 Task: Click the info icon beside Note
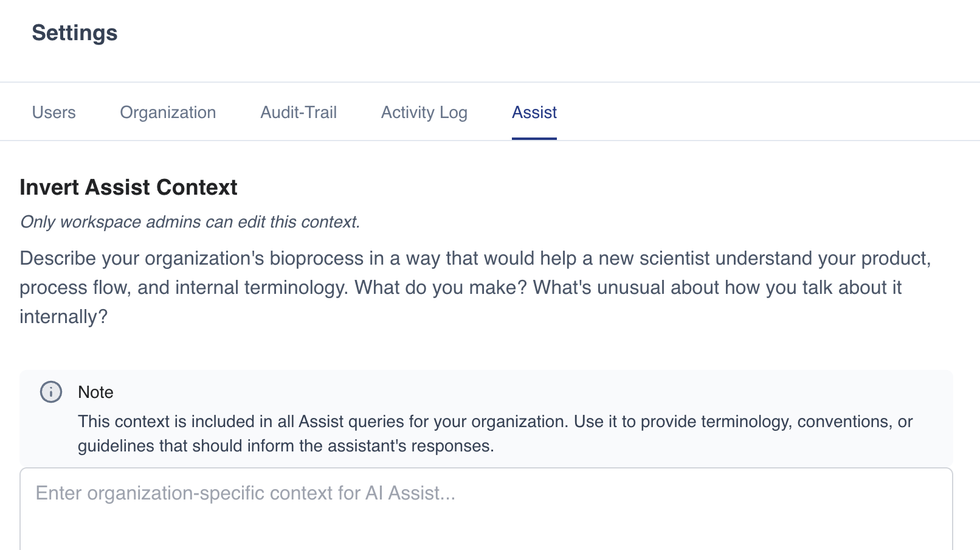(51, 392)
